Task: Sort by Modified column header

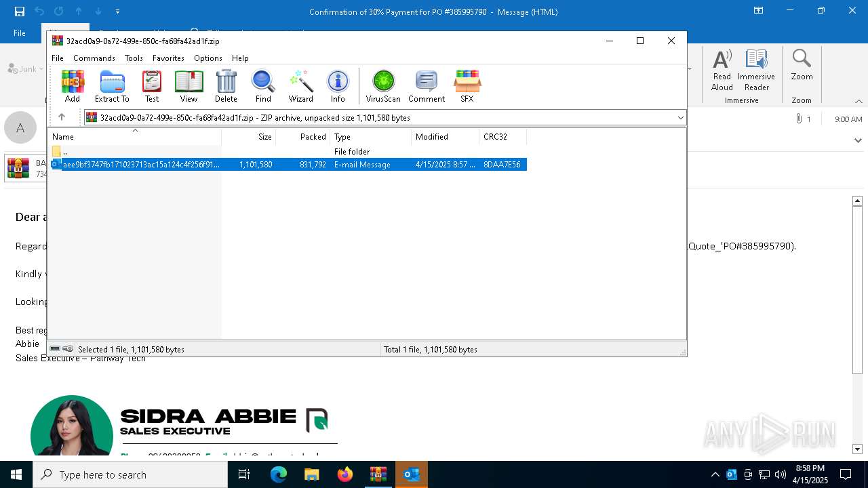Action: [x=446, y=136]
